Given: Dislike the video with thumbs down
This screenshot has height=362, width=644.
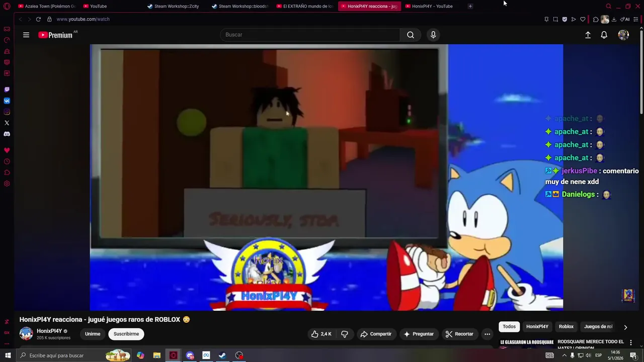Looking at the screenshot, I should tap(345, 334).
